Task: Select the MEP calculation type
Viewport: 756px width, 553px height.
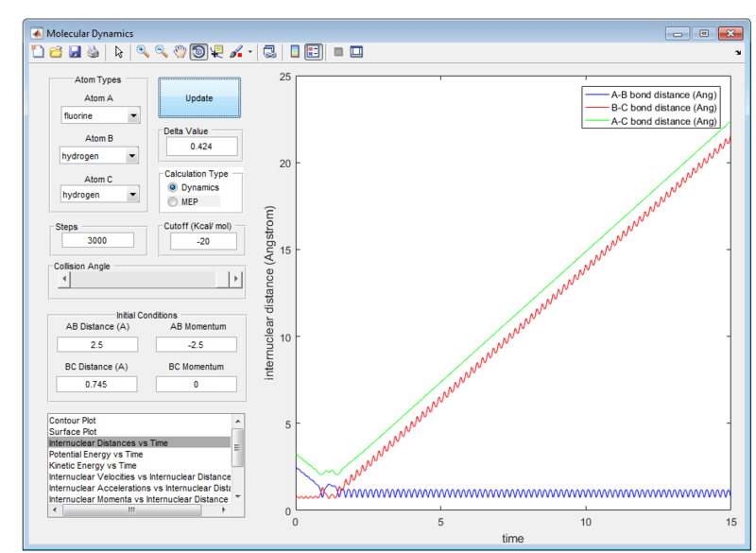Action: [182, 202]
